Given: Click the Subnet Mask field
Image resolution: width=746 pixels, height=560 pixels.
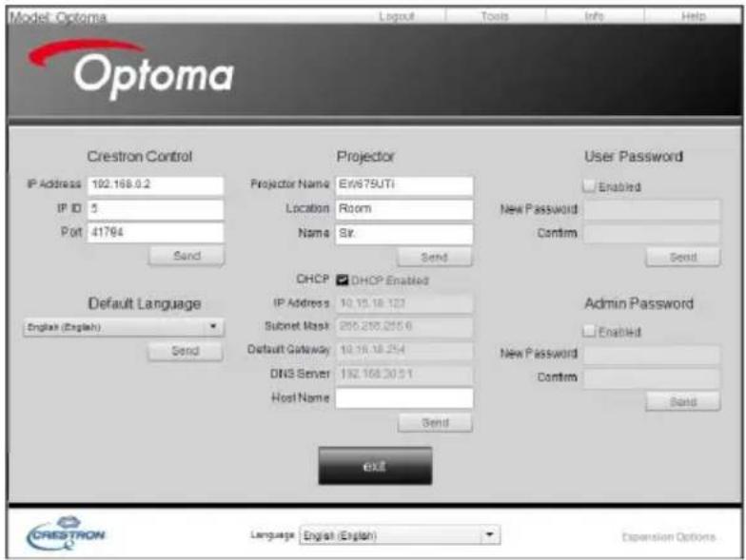Looking at the screenshot, I should (404, 327).
